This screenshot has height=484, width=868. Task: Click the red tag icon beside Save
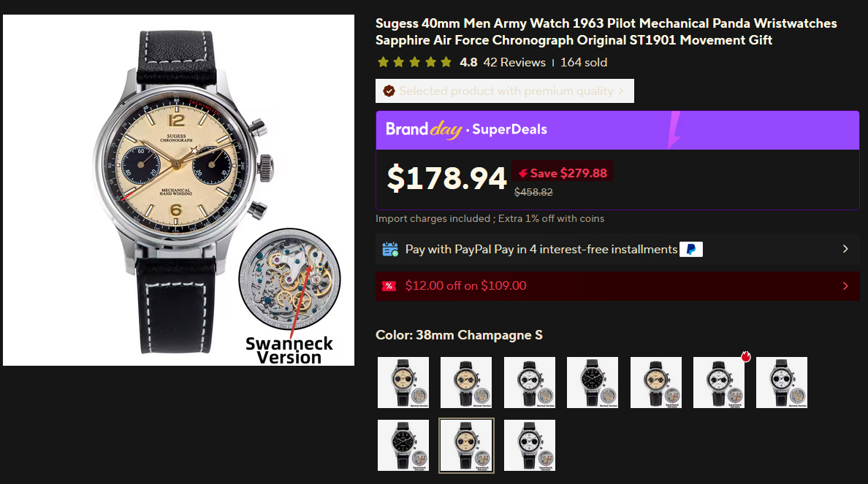pos(522,174)
